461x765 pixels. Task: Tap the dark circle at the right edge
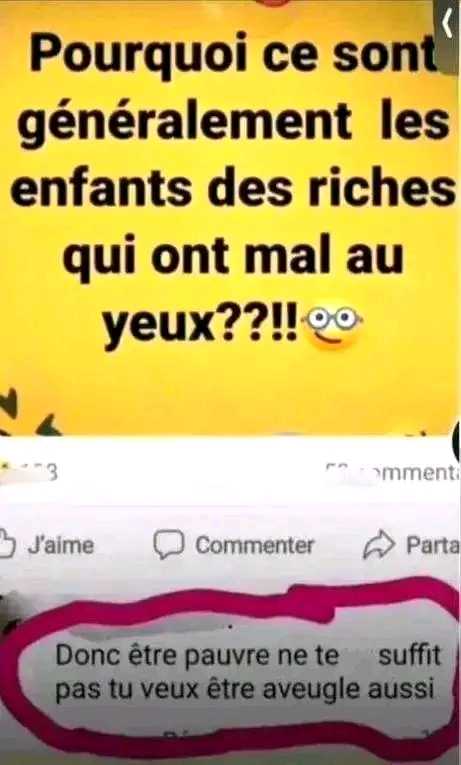[457, 443]
